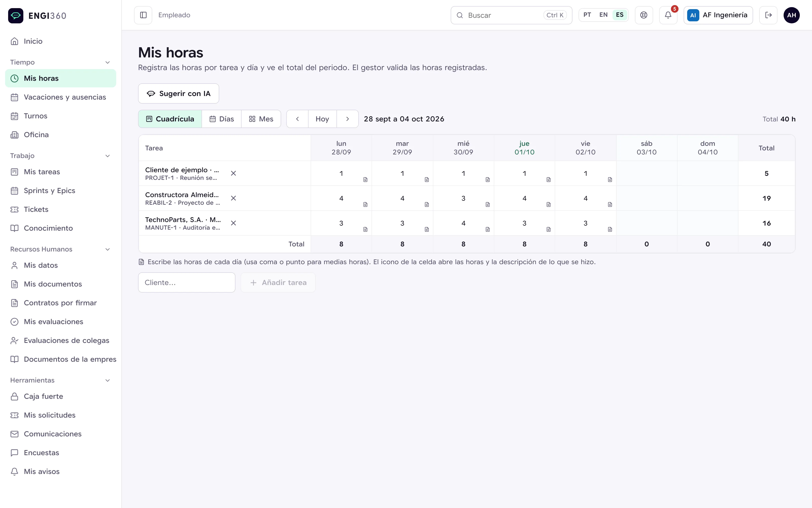812x508 pixels.
Task: Open Mis solicitudes page
Action: [61, 415]
